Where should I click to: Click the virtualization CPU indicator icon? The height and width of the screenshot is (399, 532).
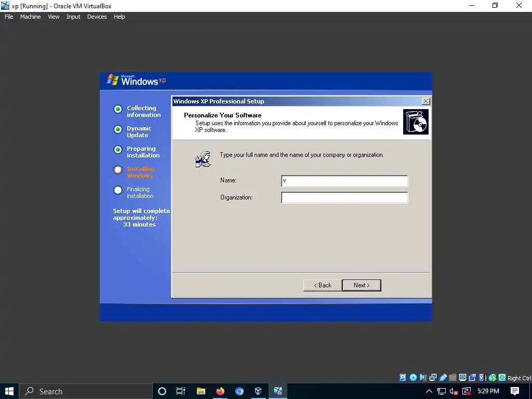pos(482,377)
